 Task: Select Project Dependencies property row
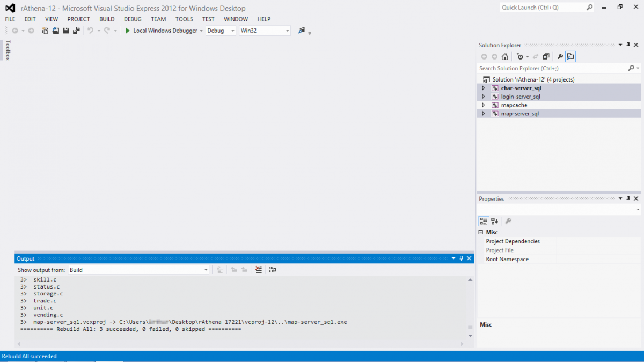pos(558,241)
